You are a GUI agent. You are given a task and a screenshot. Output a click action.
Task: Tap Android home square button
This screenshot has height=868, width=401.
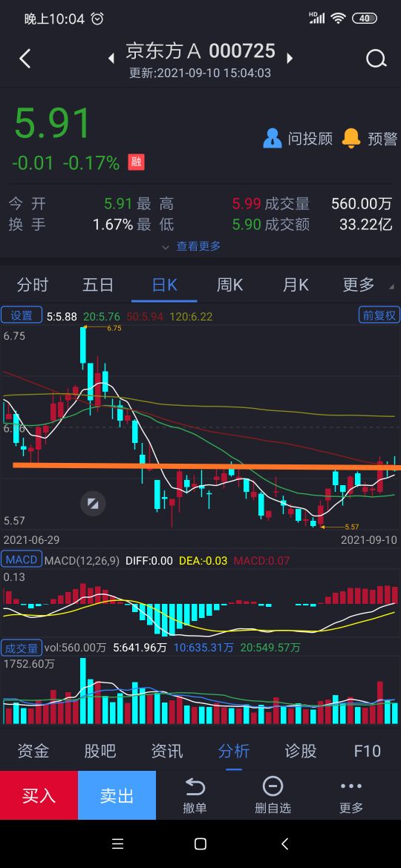(x=200, y=844)
